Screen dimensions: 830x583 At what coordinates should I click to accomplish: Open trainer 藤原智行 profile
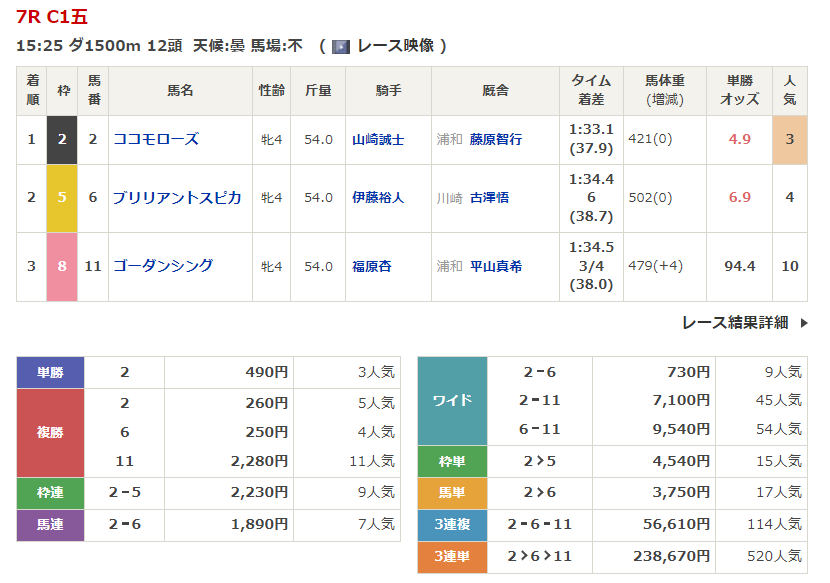click(496, 140)
